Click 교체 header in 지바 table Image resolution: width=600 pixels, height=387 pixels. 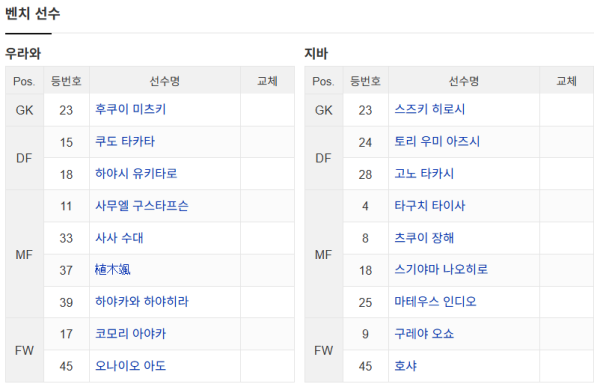pyautogui.click(x=566, y=81)
